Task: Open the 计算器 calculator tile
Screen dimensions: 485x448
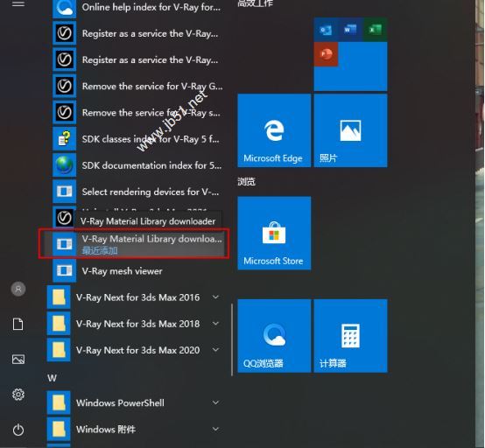Action: pos(350,336)
